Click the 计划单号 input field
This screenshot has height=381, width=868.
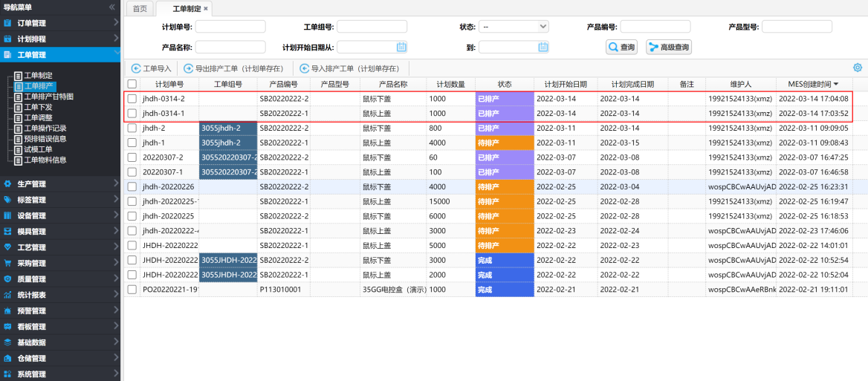click(x=230, y=27)
